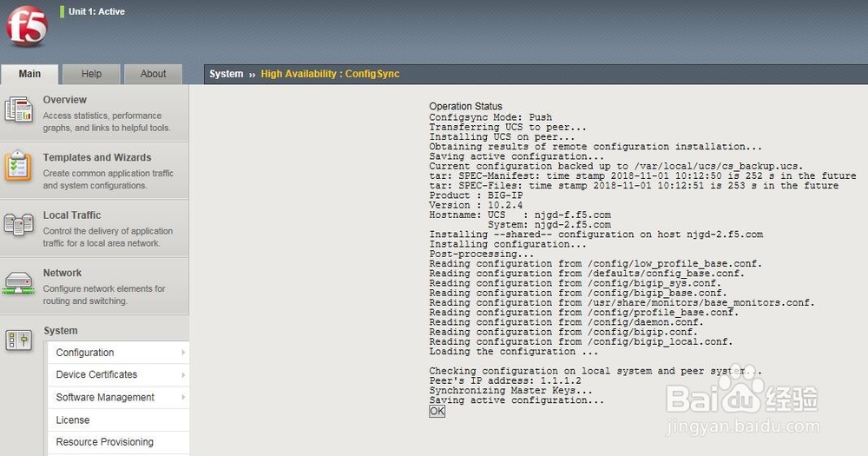Click the Network heading
Image resolution: width=868 pixels, height=456 pixels.
pos(62,273)
